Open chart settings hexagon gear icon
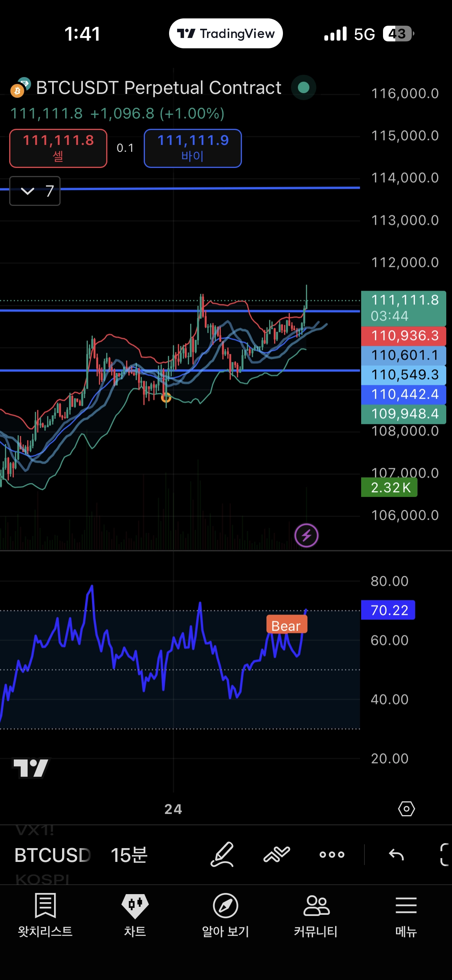The image size is (452, 980). point(406,809)
